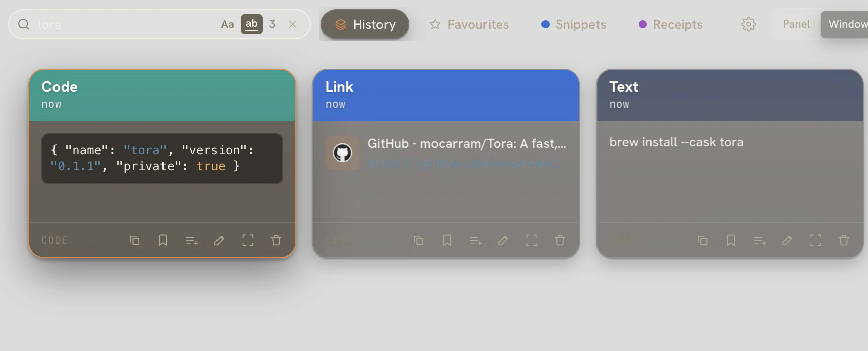
Task: Edit the Text card with pencil icon
Action: pos(787,240)
